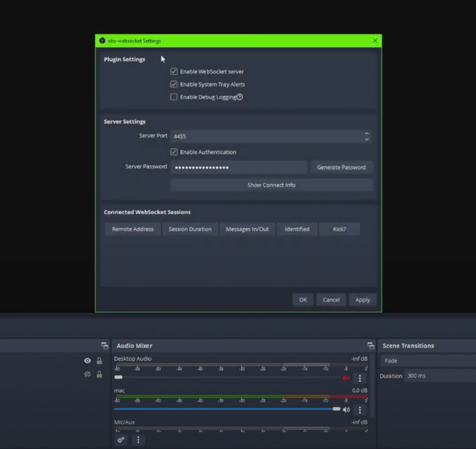476x449 pixels.
Task: Click the Kick? session column header
Action: tap(339, 229)
